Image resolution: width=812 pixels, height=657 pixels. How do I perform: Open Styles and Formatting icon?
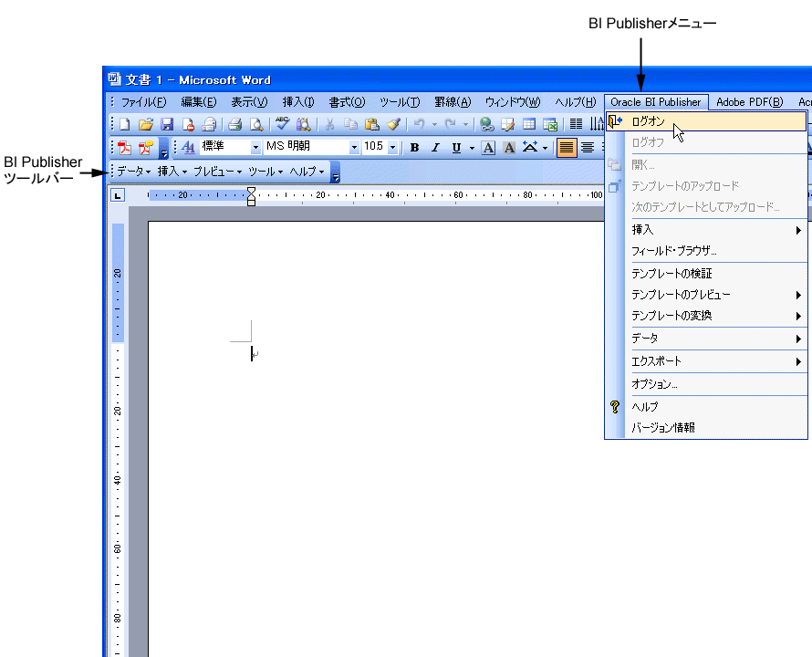point(189,148)
